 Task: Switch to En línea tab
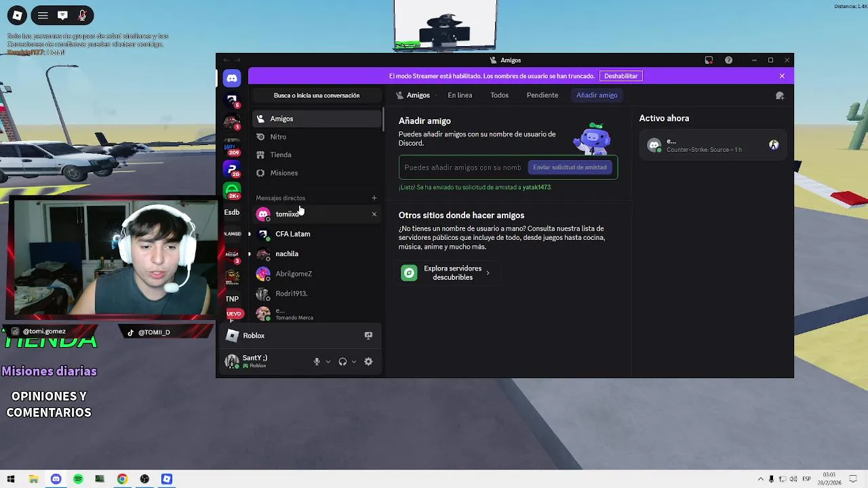point(460,96)
